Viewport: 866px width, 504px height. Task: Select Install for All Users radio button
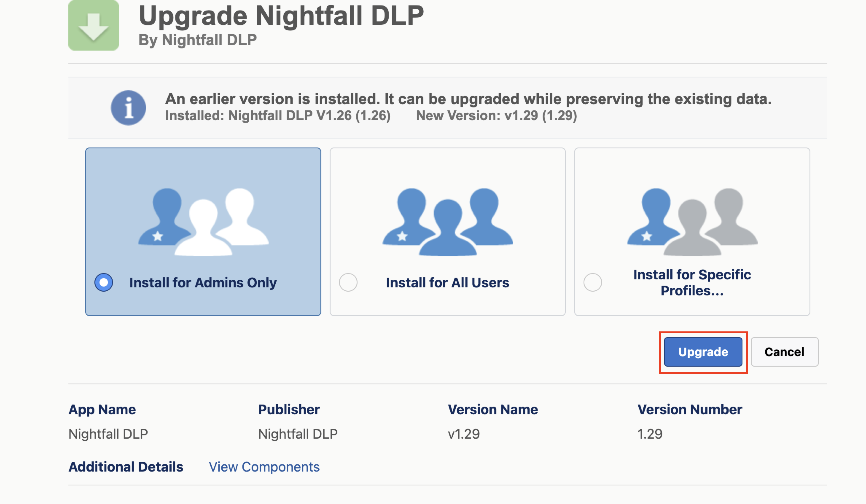click(348, 282)
